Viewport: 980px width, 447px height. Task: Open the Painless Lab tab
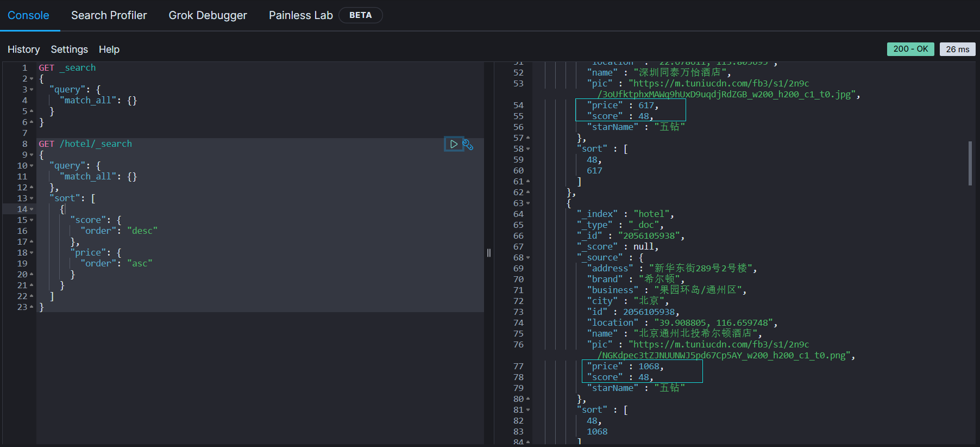[300, 15]
